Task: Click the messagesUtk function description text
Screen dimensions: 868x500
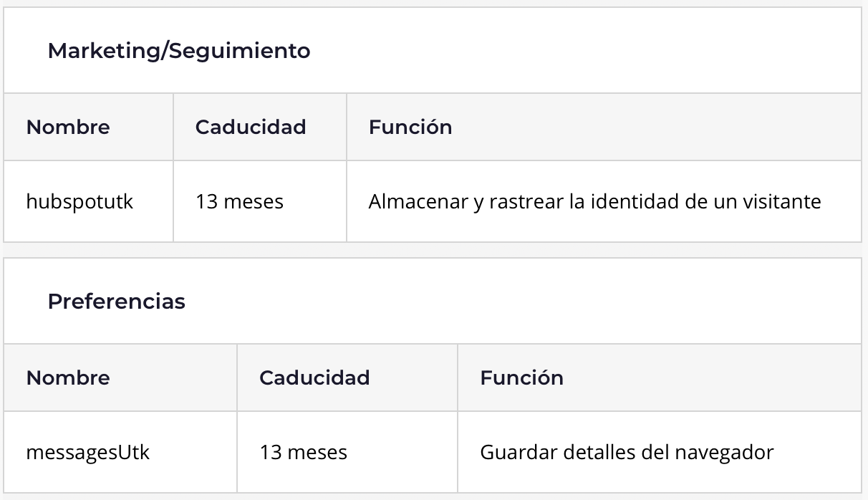Action: [x=627, y=453]
